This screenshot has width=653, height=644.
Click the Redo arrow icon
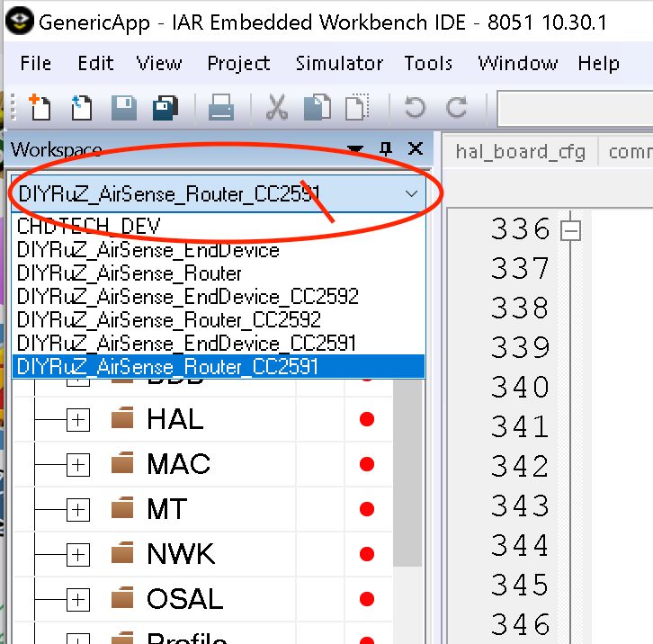click(456, 107)
